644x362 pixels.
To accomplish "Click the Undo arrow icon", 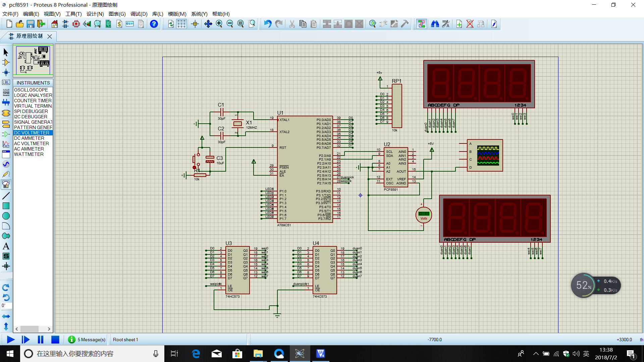I will [268, 24].
